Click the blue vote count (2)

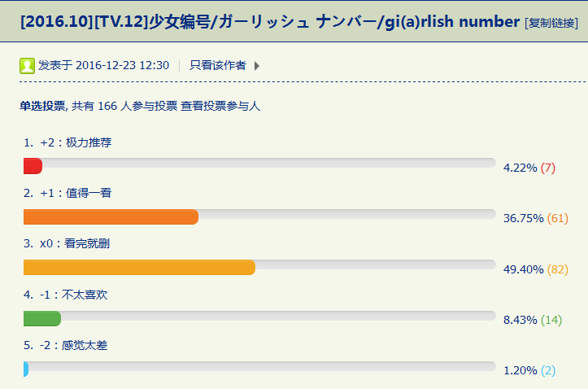(x=548, y=370)
